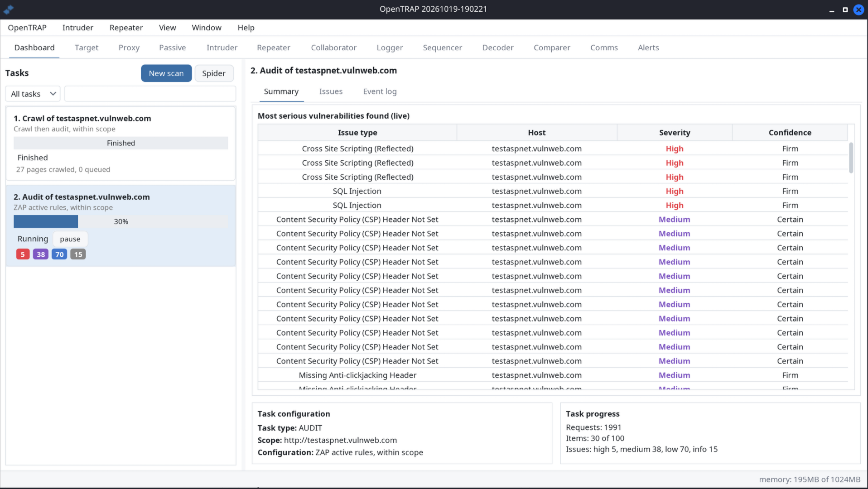Select the first SQL Injection row
The image size is (868, 489).
point(553,191)
